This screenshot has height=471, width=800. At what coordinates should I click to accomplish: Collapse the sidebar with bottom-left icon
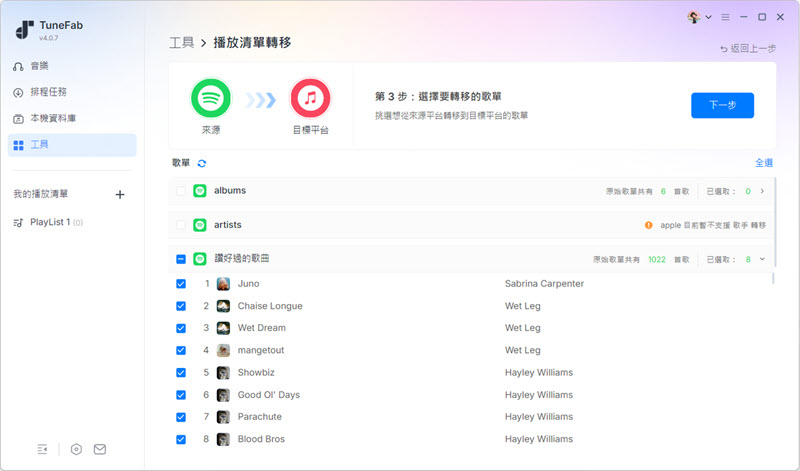point(42,449)
